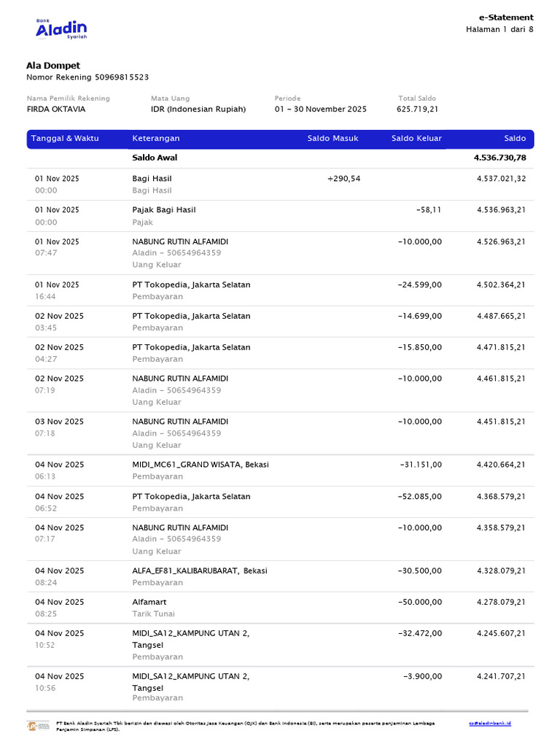Click the Alfamart transaction name
560x747 pixels.
tap(149, 603)
